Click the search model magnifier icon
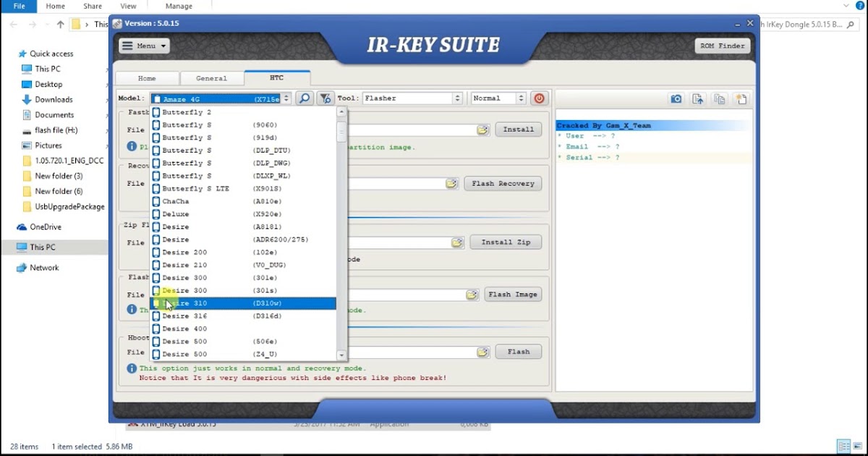The image size is (868, 456). pos(305,98)
